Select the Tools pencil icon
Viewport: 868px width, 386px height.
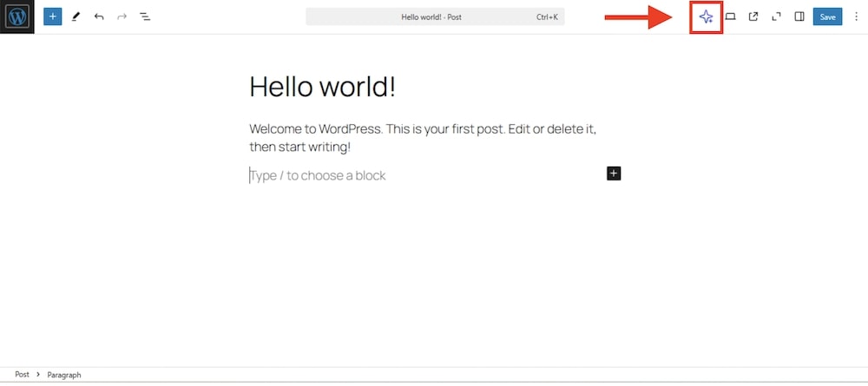pos(76,16)
